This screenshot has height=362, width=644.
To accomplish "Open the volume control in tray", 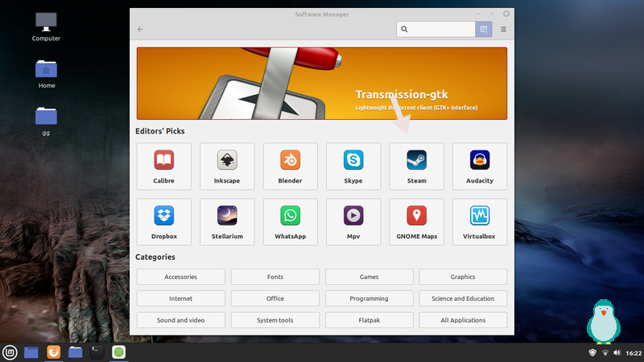I will point(617,352).
